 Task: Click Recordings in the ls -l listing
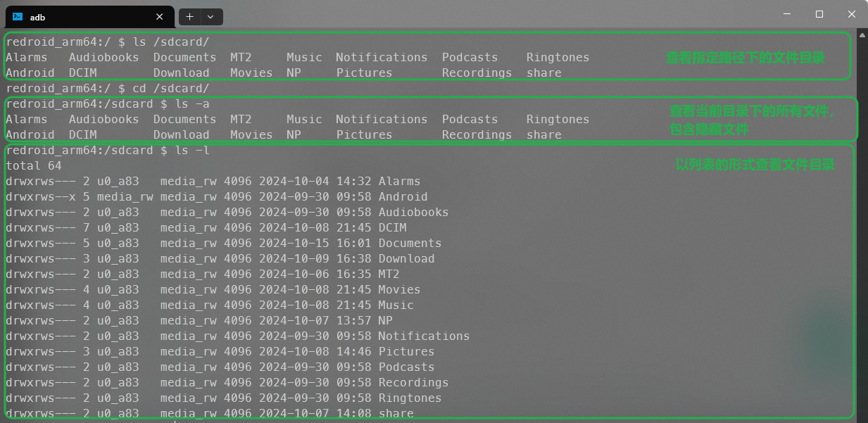click(x=414, y=382)
